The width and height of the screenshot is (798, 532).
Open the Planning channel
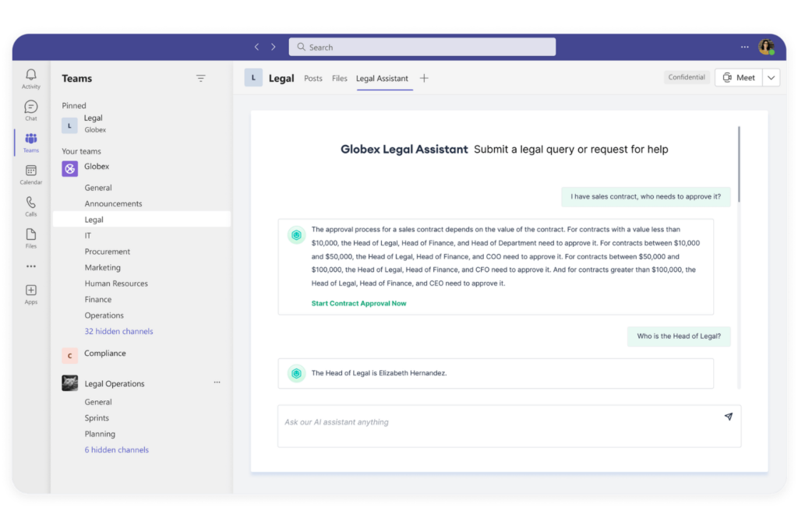100,434
